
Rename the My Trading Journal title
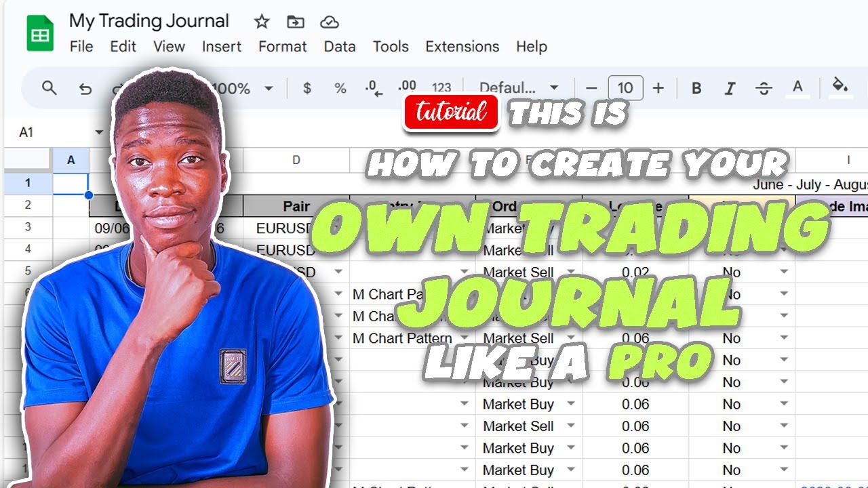pyautogui.click(x=149, y=21)
